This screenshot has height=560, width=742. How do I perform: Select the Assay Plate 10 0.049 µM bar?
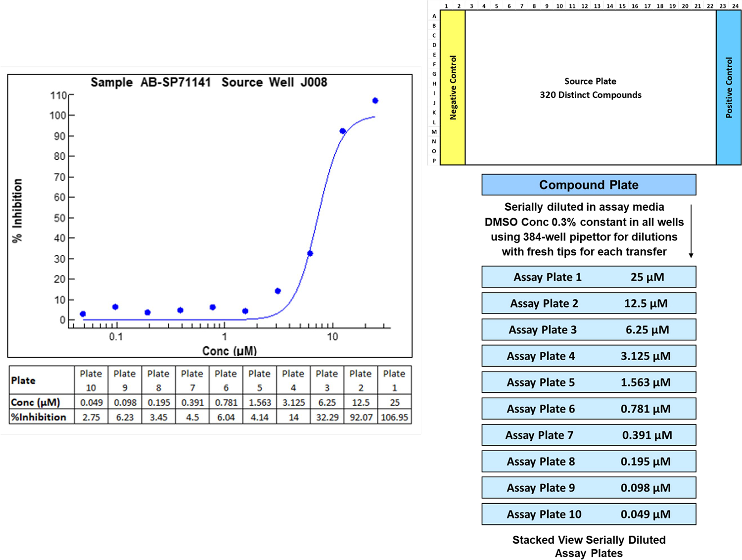coord(589,514)
